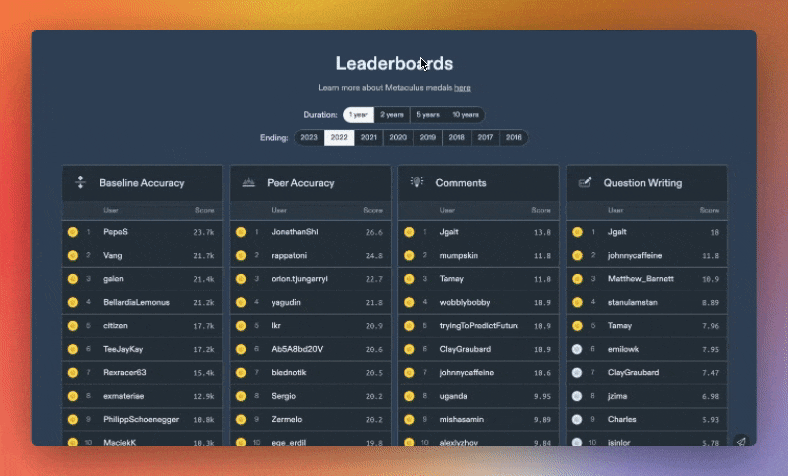Image resolution: width=788 pixels, height=476 pixels.
Task: Click emilowk's silver medal icon
Action: point(576,349)
